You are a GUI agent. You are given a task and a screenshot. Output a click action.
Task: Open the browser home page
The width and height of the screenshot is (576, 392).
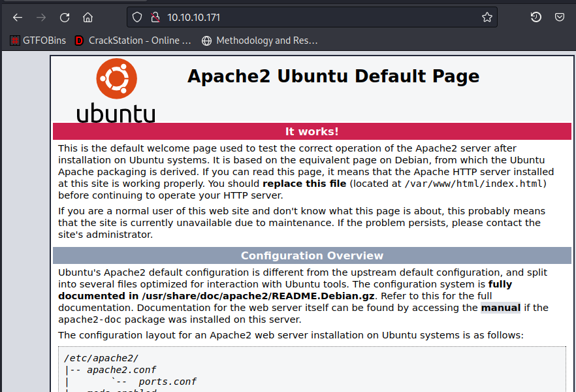(88, 17)
